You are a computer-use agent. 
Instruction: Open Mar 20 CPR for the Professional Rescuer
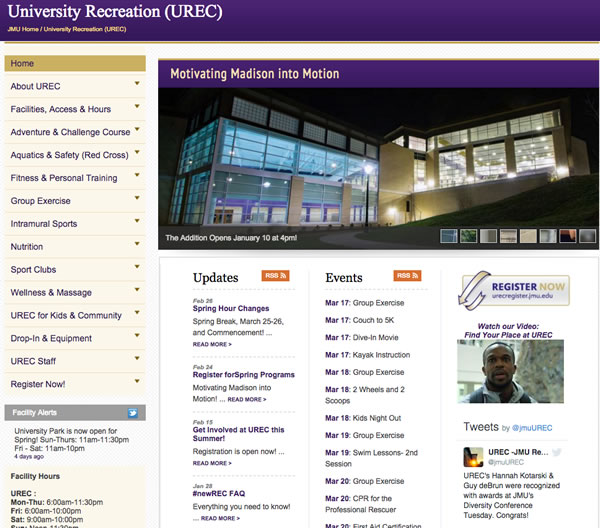[x=360, y=504]
